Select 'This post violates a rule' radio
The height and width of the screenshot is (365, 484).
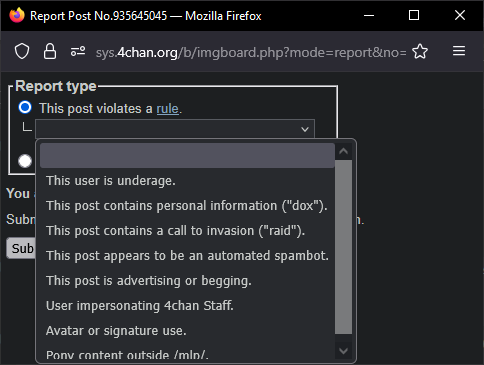(25, 107)
